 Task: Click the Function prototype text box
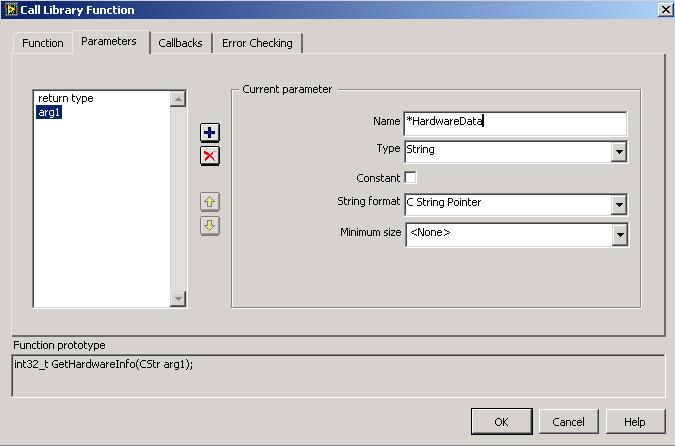[x=338, y=375]
